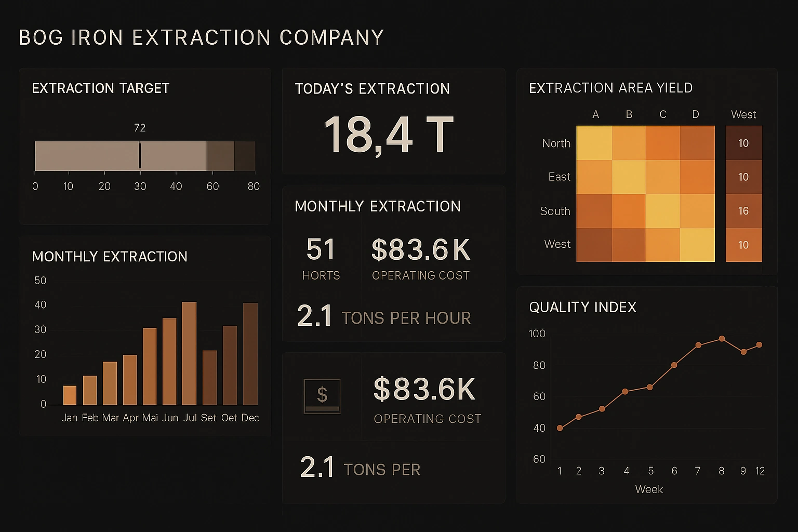Click the North-10 cell beside the heatmap
798x532 pixels.
(743, 143)
